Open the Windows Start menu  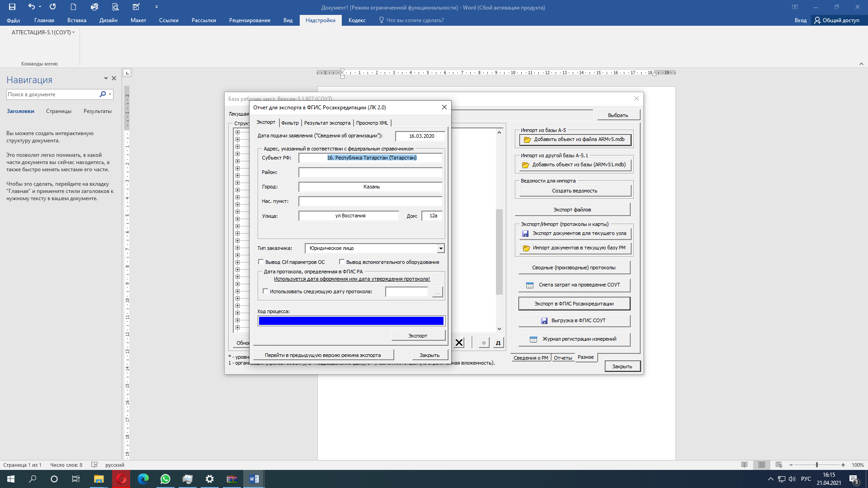(11, 479)
